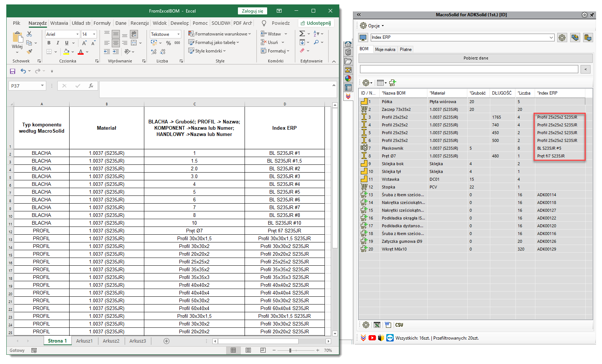This screenshot has height=364, width=602.
Task: Open the Wstawianie ribbon tab
Action: point(59,23)
